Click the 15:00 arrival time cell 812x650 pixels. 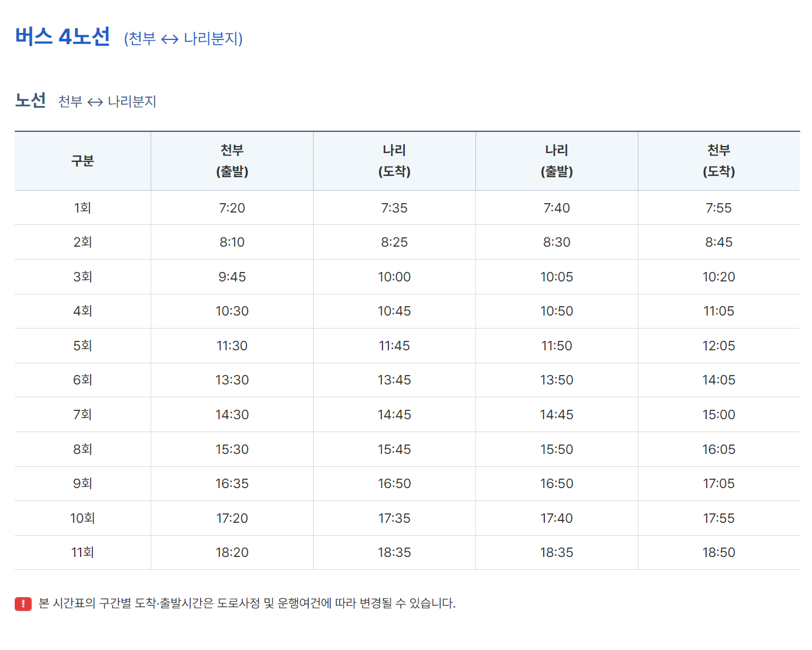719,414
